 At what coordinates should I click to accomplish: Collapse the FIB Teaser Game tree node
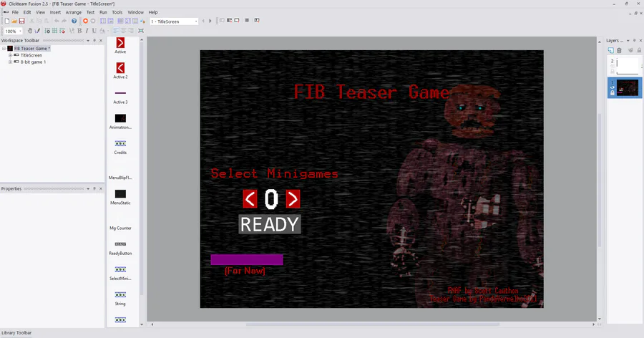[4, 49]
